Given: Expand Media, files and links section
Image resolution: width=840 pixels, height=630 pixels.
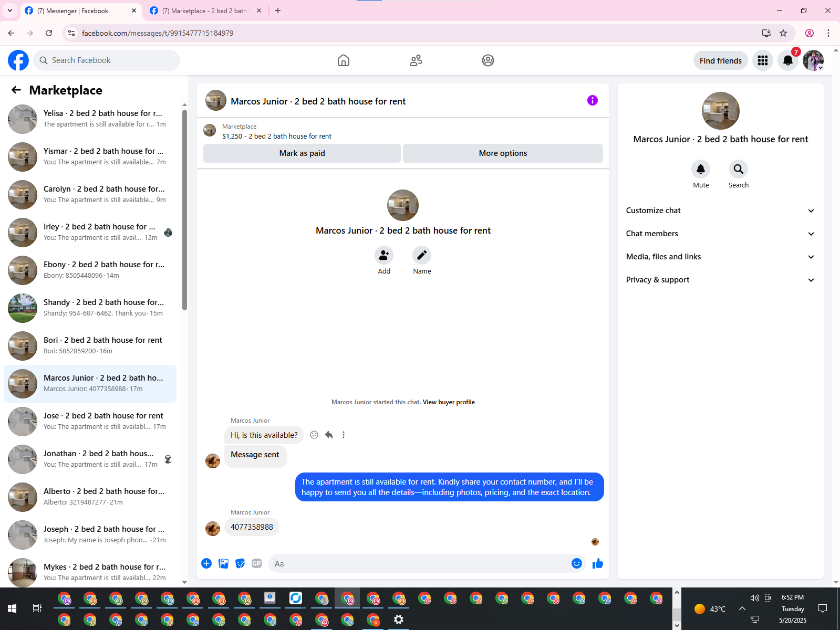Looking at the screenshot, I should pyautogui.click(x=720, y=257).
